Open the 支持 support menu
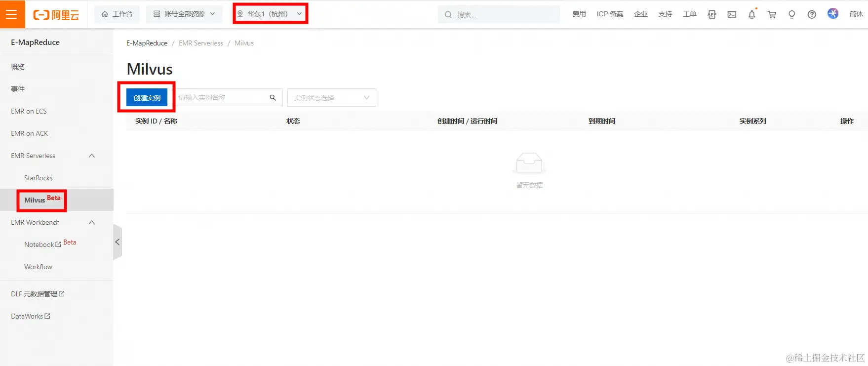The image size is (868, 366). (x=665, y=14)
